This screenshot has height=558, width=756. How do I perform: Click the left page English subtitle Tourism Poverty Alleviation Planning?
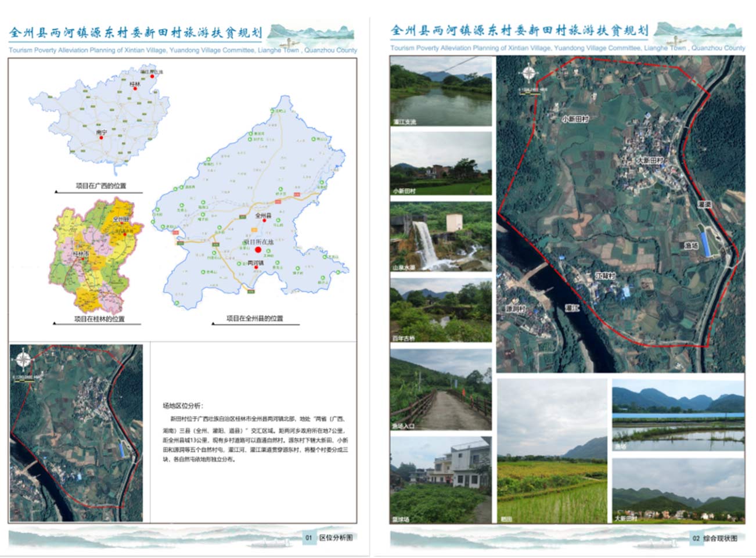click(x=183, y=51)
